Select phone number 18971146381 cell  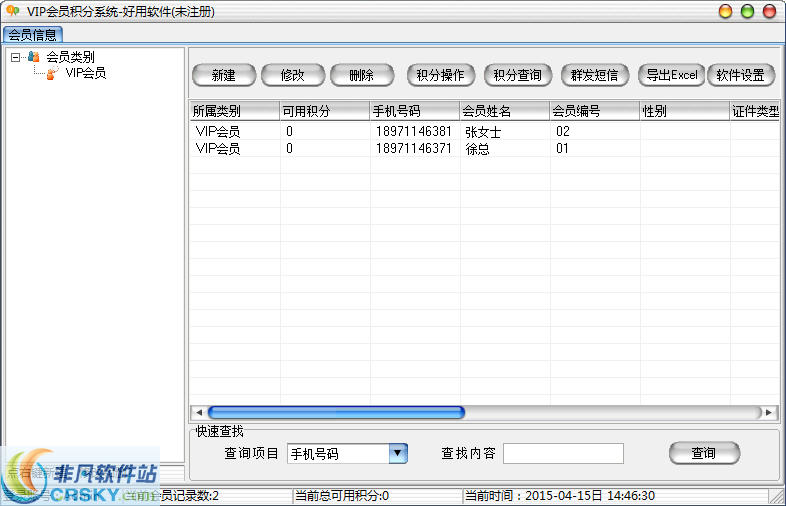(x=414, y=131)
